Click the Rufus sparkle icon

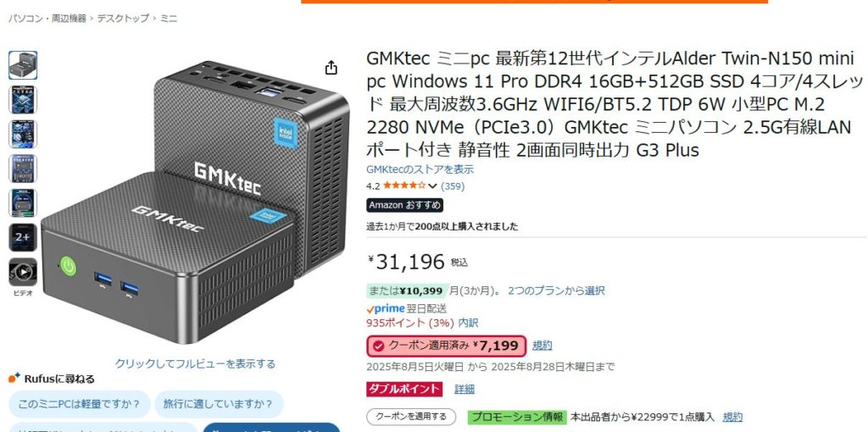coord(14,379)
